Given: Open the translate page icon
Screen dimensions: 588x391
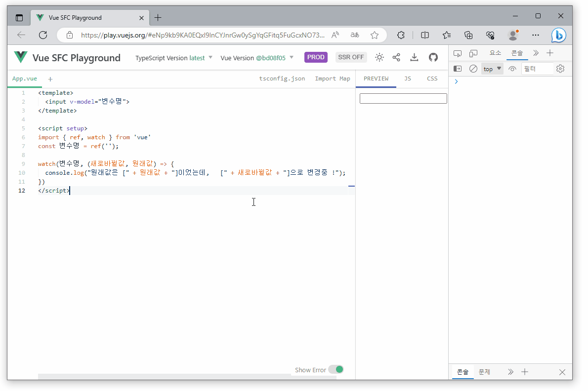Looking at the screenshot, I should [355, 35].
